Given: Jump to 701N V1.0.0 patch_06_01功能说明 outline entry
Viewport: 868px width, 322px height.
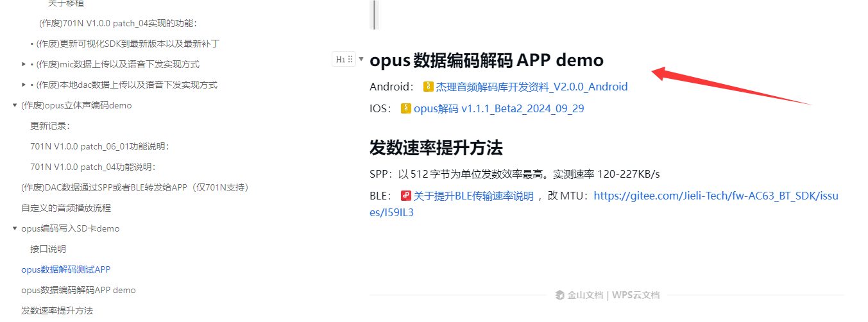Looking at the screenshot, I should point(100,146).
